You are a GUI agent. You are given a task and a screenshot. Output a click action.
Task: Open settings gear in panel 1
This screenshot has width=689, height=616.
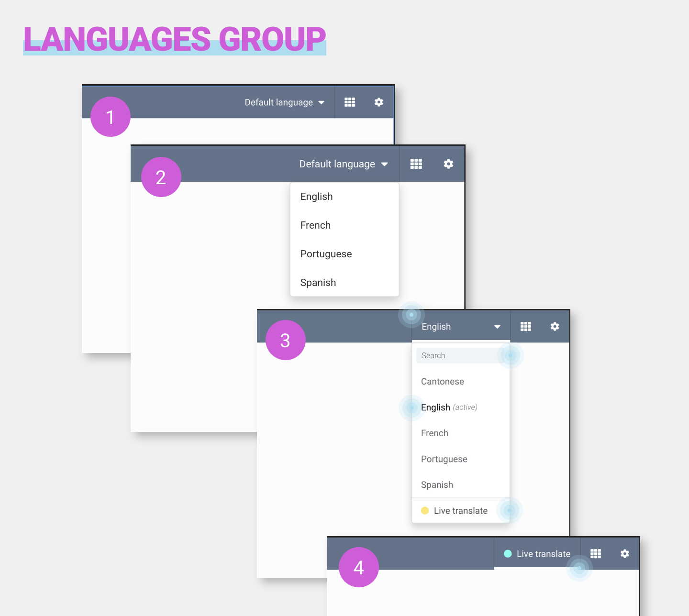[x=378, y=102]
